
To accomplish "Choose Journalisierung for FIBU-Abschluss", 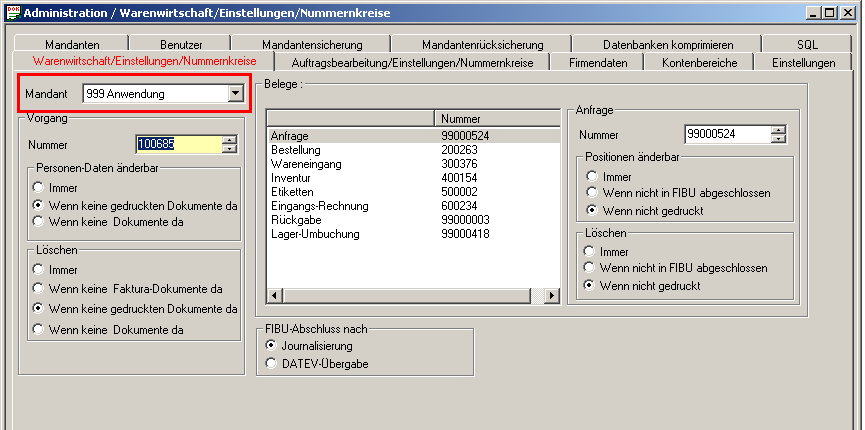I will [271, 344].
